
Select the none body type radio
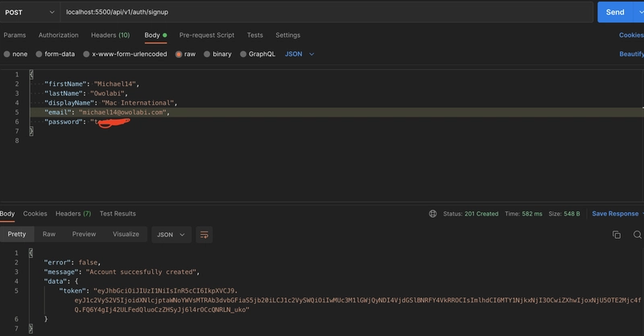click(x=7, y=54)
